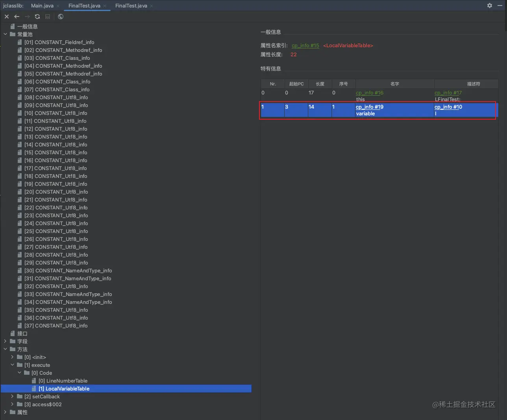Screen dimensions: 507x420
Task: Select the 接口 tree item
Action: tap(22, 333)
